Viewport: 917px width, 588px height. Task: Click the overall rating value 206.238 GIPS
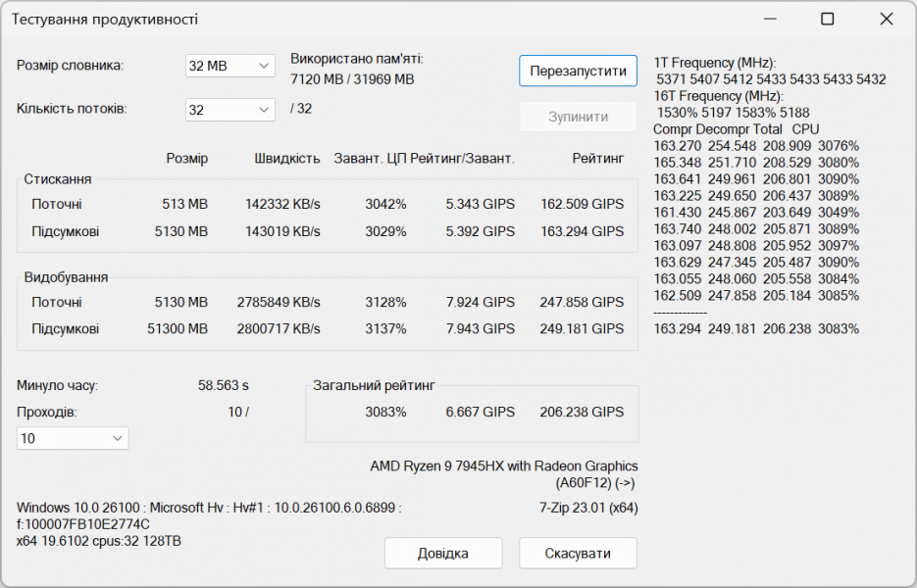point(582,413)
